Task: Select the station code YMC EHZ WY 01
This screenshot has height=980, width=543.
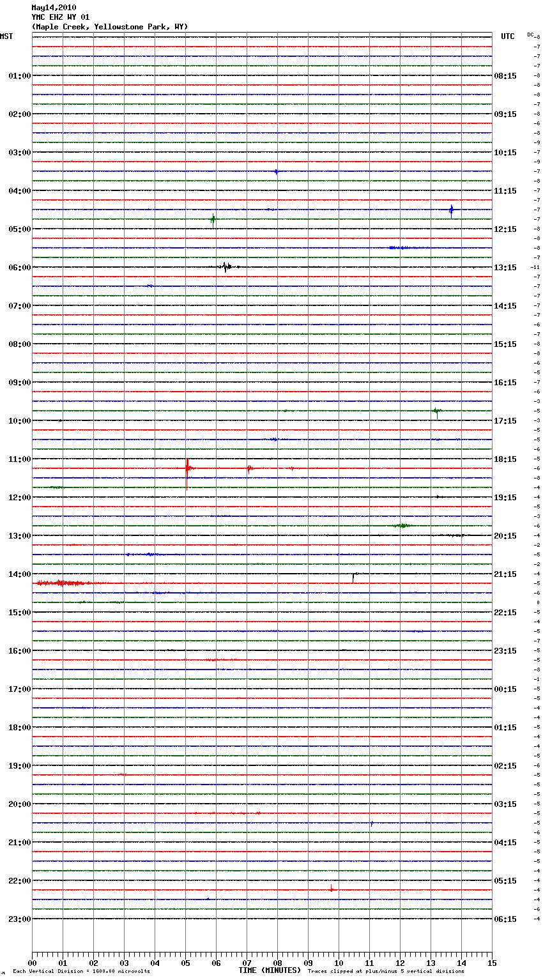Action: 60,17
